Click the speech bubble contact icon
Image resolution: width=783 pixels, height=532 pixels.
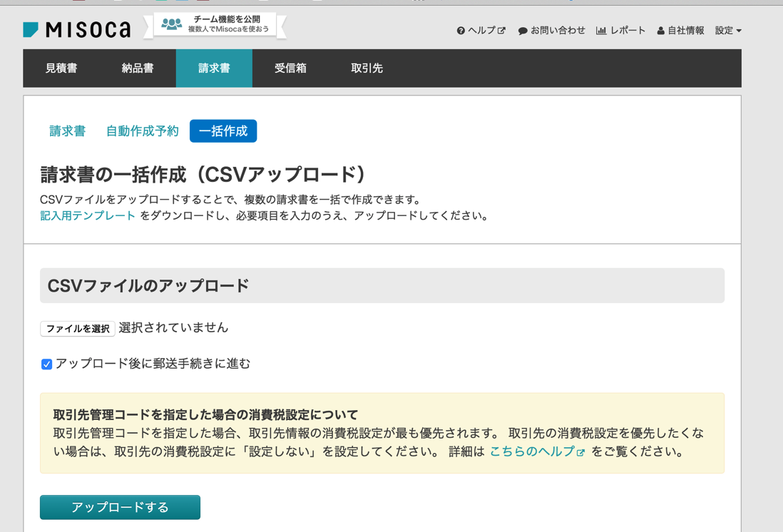click(x=522, y=31)
